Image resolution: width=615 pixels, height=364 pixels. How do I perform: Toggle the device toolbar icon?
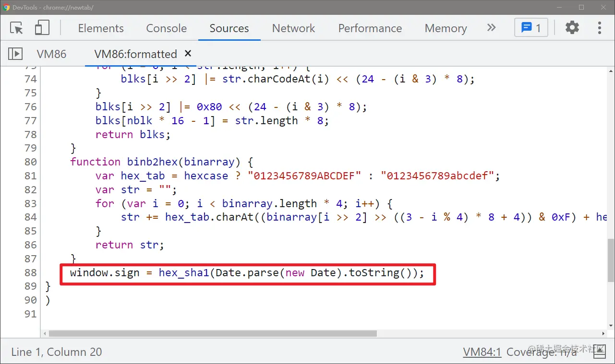click(x=42, y=28)
